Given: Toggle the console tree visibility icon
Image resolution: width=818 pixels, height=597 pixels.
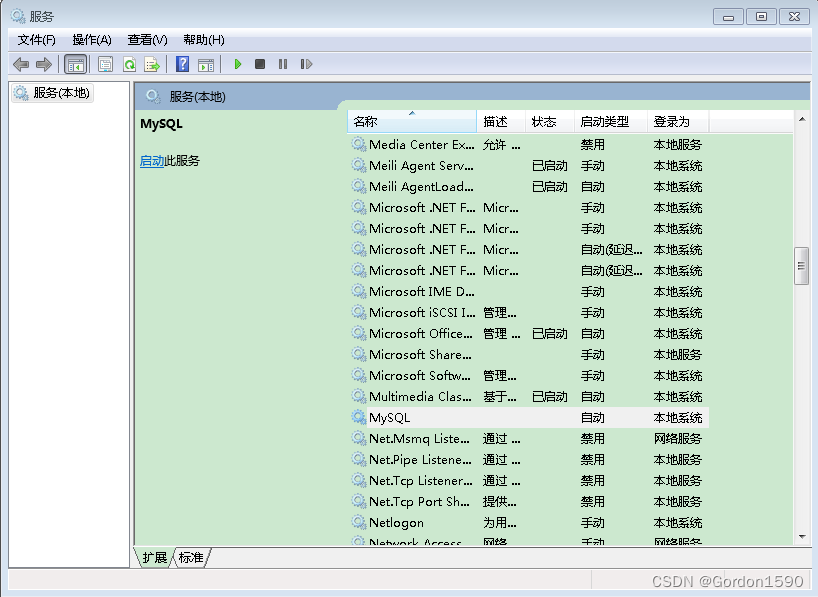Looking at the screenshot, I should click(x=76, y=63).
